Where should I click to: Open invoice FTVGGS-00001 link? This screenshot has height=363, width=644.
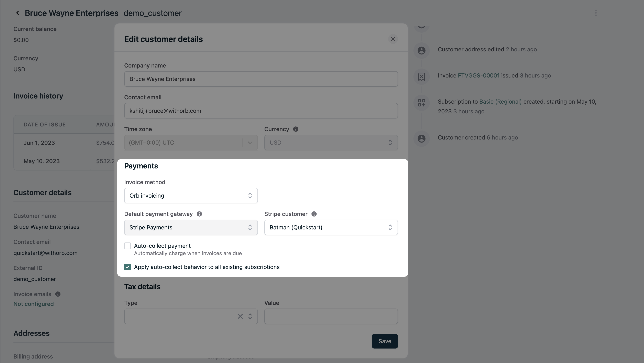click(x=478, y=76)
